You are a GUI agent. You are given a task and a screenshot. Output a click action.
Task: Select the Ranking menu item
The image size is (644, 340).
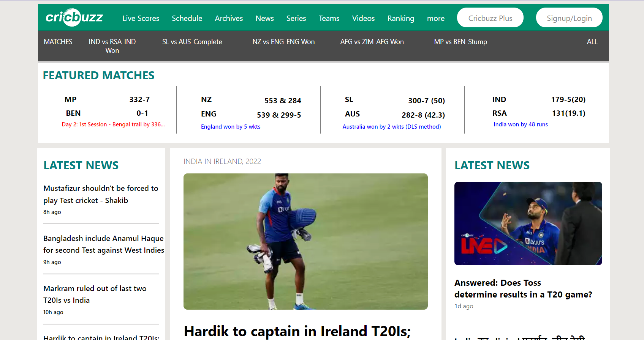(400, 18)
